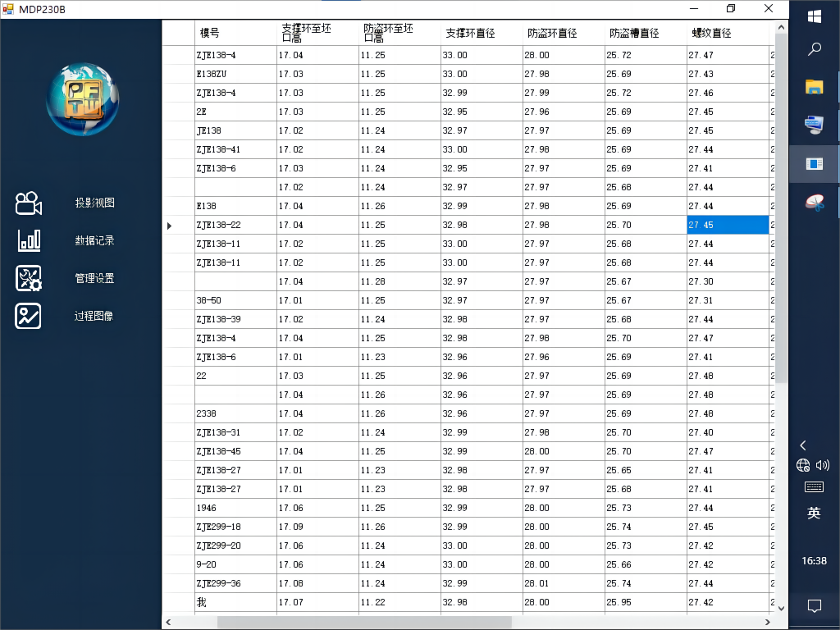This screenshot has width=840, height=630.
Task: Switch input language 英 indicator
Action: point(815,514)
